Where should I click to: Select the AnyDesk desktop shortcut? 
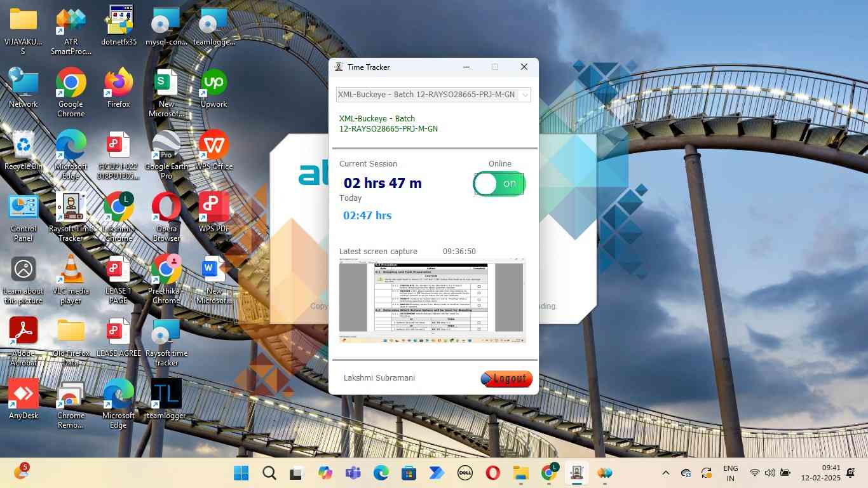(x=24, y=400)
